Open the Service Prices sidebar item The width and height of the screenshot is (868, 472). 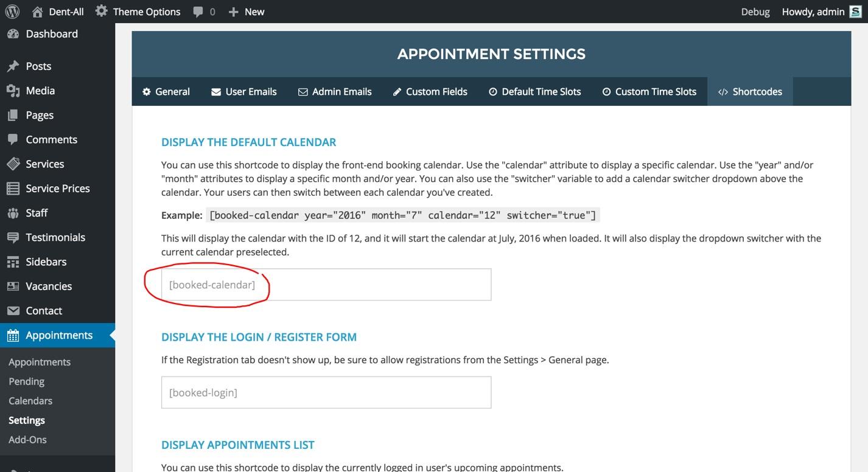(x=57, y=189)
